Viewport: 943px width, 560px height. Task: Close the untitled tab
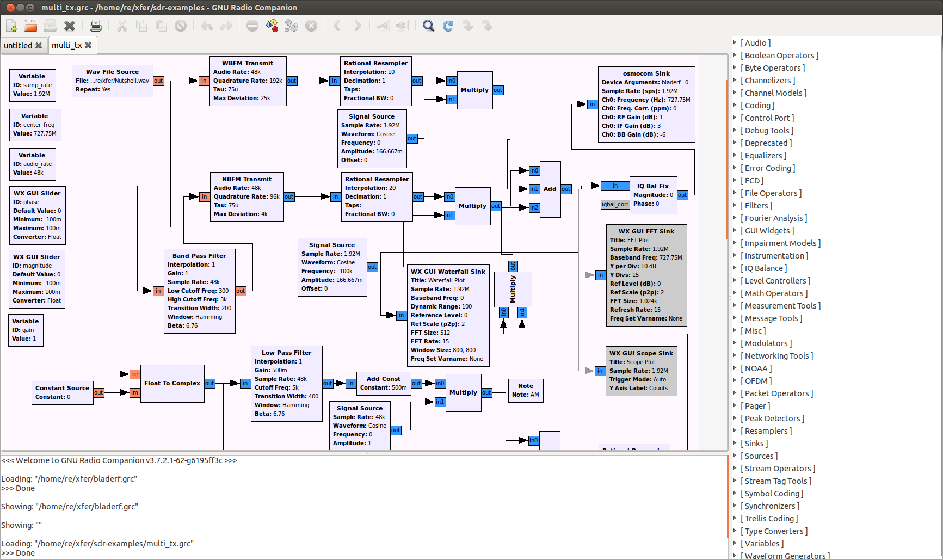pyautogui.click(x=39, y=46)
